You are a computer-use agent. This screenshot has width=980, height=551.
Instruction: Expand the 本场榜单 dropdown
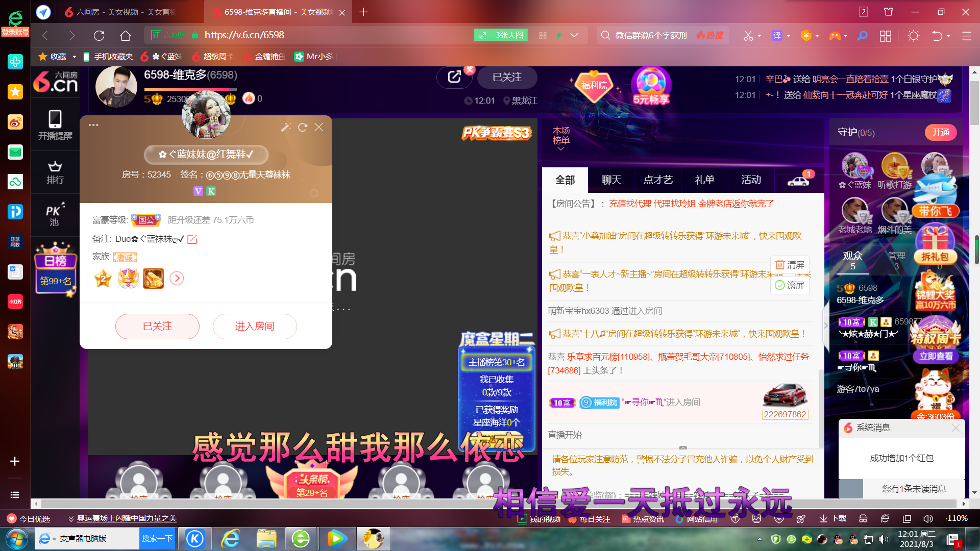pyautogui.click(x=561, y=138)
